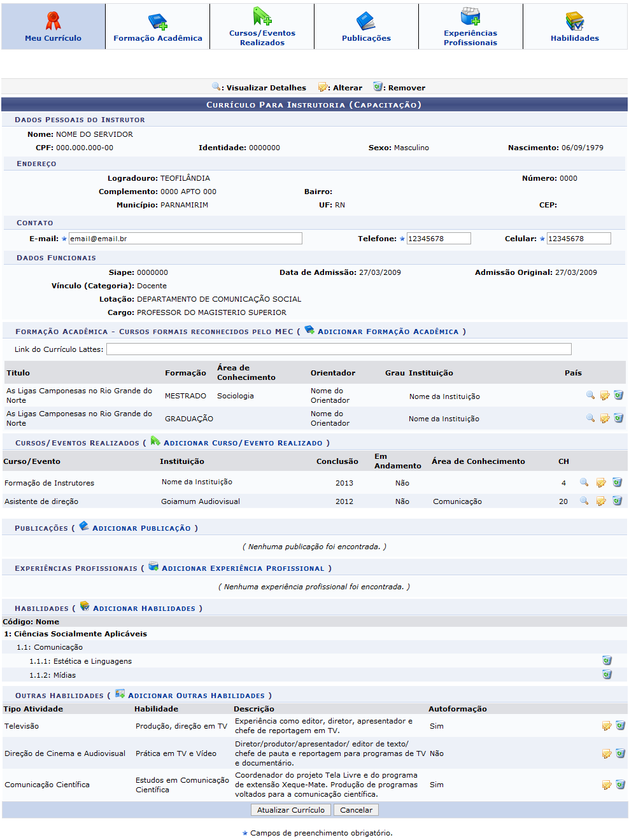Remove the Direção de Cinema e Audiovisual row
Image resolution: width=629 pixels, height=840 pixels.
(x=620, y=753)
